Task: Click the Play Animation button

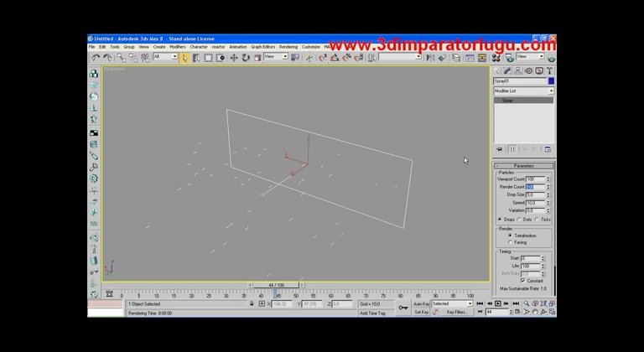Action: [498, 303]
